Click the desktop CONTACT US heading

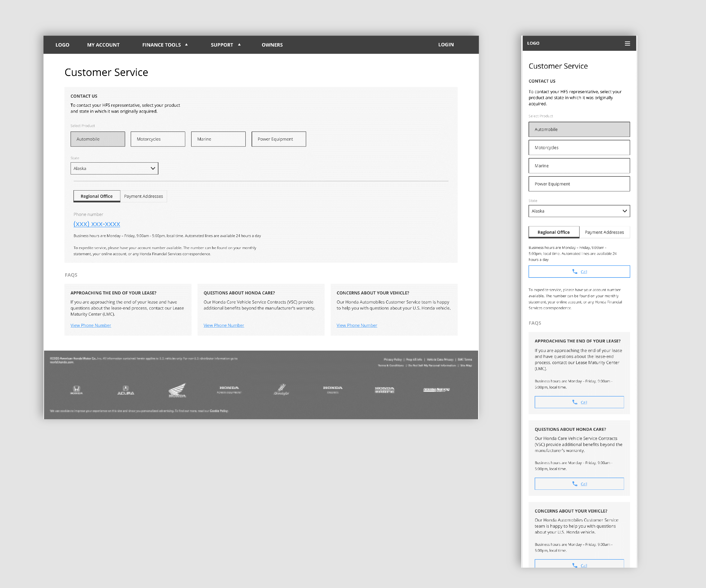point(84,96)
